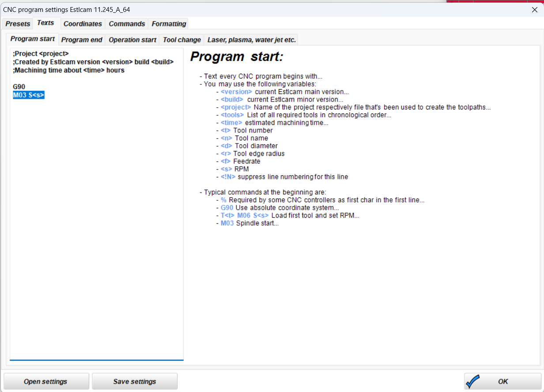View Laser, plasma, water jet etc. tab

[x=251, y=40]
